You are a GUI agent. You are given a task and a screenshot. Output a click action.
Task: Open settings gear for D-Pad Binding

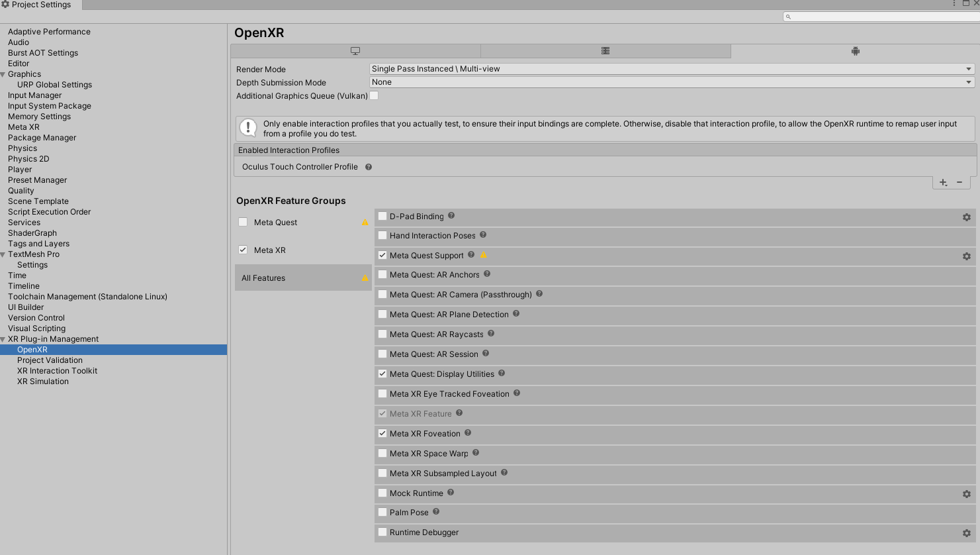[x=967, y=217]
